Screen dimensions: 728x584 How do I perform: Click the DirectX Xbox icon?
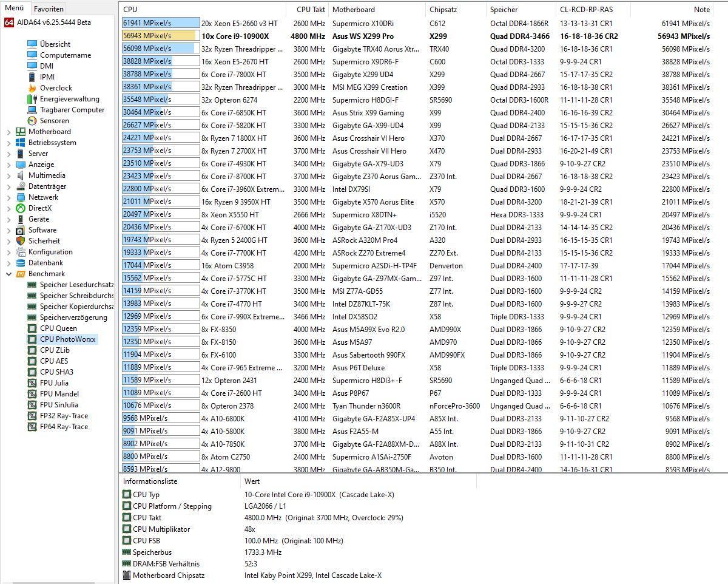21,208
